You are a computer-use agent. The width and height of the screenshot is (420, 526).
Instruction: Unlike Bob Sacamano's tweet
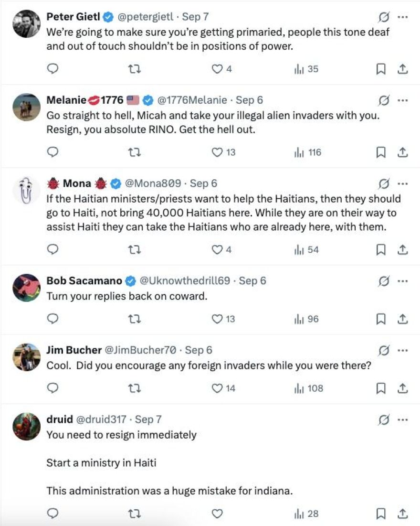coord(217,319)
